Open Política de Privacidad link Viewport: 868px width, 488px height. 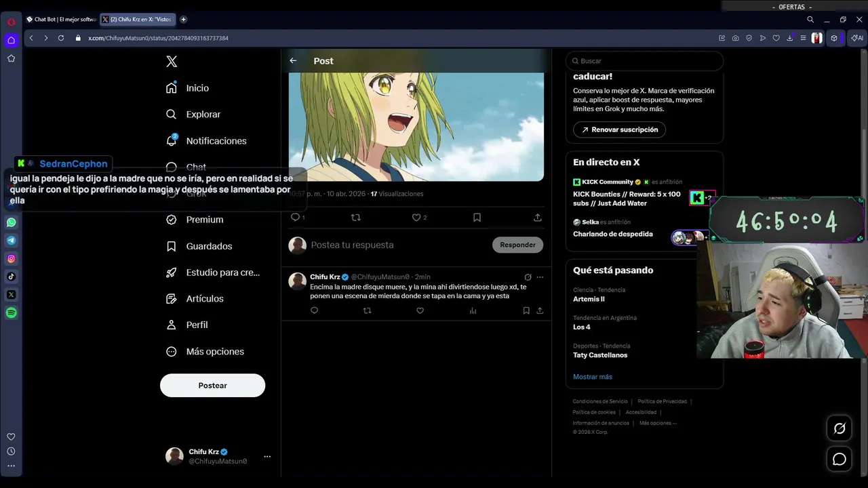(663, 401)
